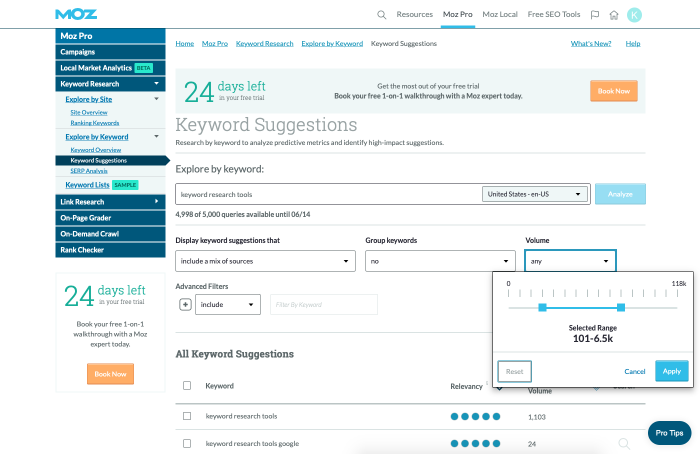
Task: Open On-Demand Crawl in sidebar
Action: 110,234
